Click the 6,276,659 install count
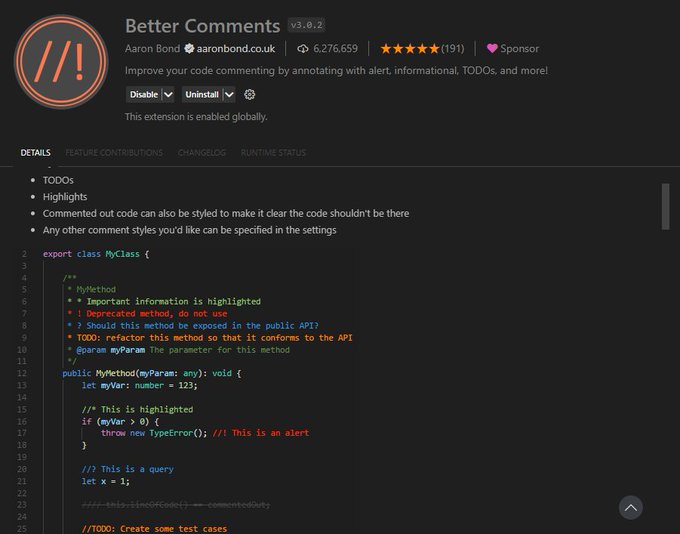The image size is (680, 534). [336, 49]
